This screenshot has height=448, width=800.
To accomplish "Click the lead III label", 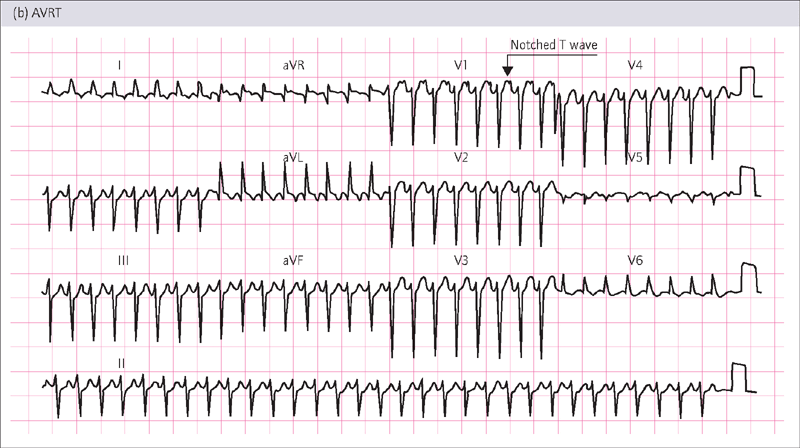I will pyautogui.click(x=123, y=261).
